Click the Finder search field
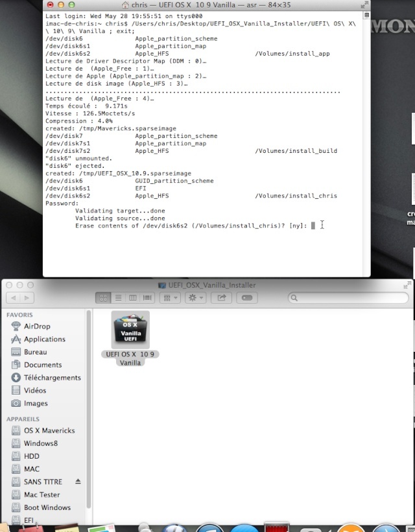 click(348, 298)
